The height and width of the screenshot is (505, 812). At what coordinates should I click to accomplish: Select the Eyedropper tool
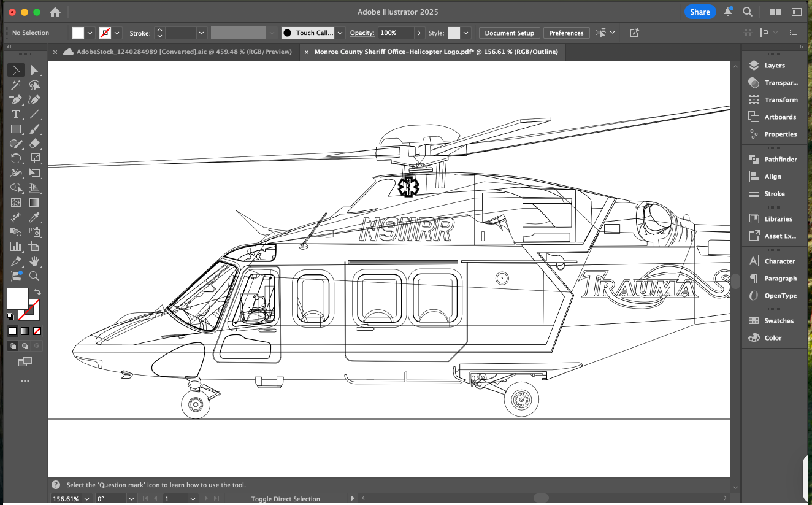tap(34, 218)
